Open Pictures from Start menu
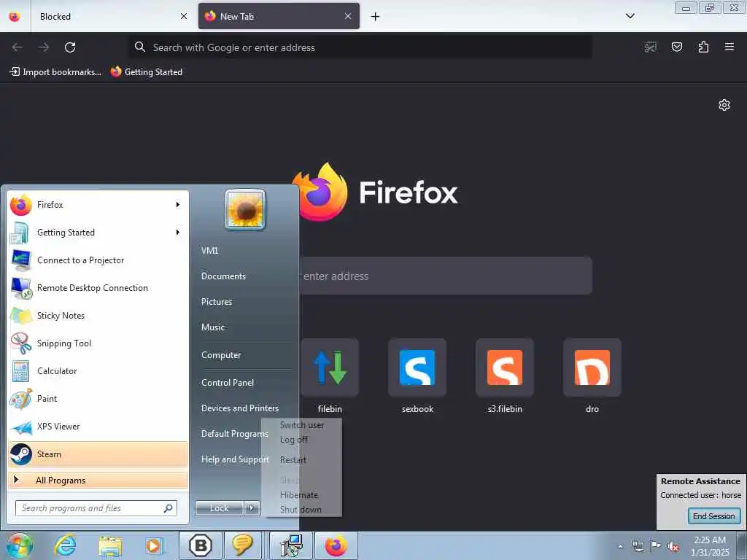 point(217,302)
